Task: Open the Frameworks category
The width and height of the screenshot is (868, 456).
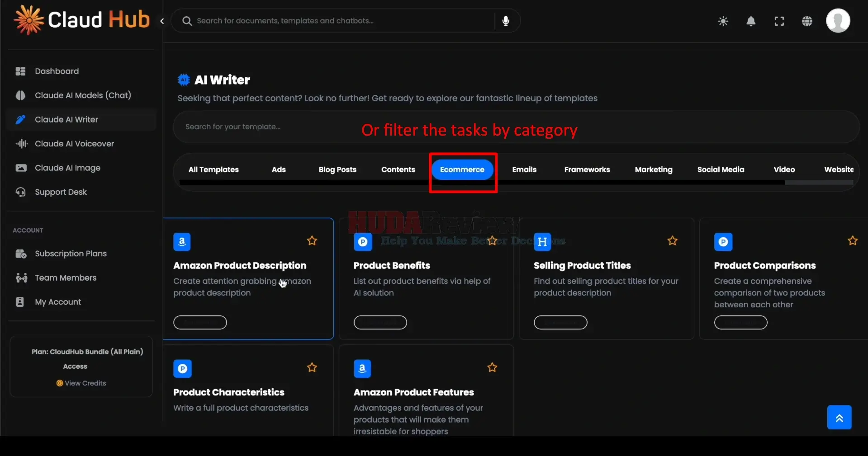Action: coord(587,169)
